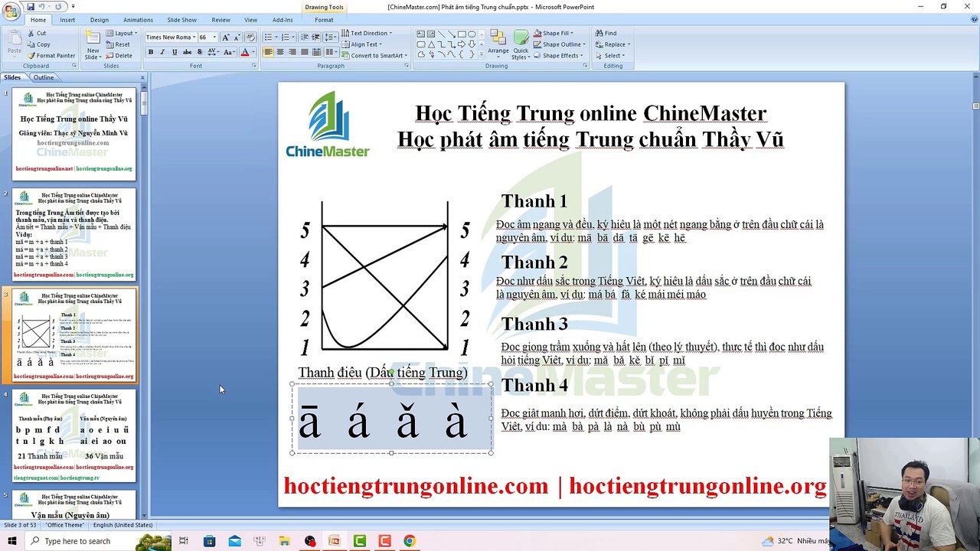Screen dimensions: 980x551
Task: Toggle underline formatting
Action: pos(175,52)
